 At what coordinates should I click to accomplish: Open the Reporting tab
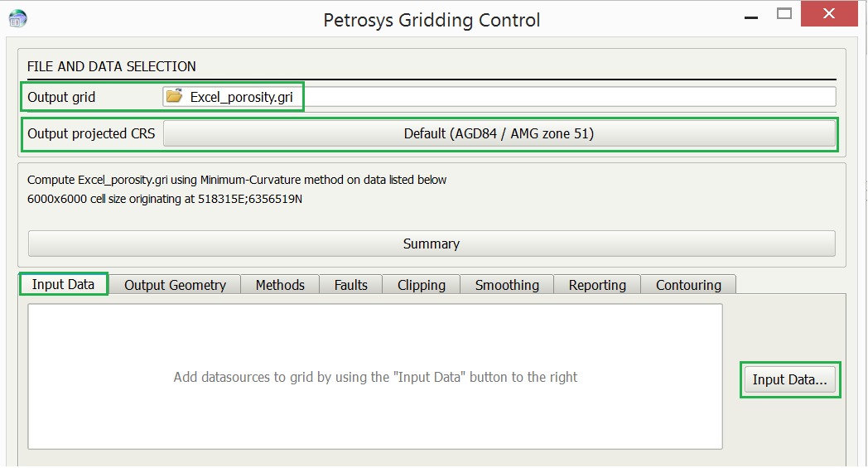point(597,285)
